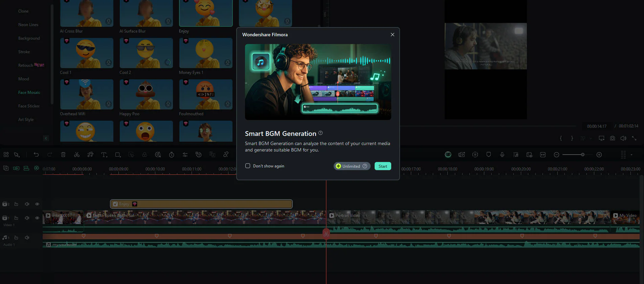644x284 pixels.
Task: Open the audio mixer music list
Action: pyautogui.click(x=516, y=155)
